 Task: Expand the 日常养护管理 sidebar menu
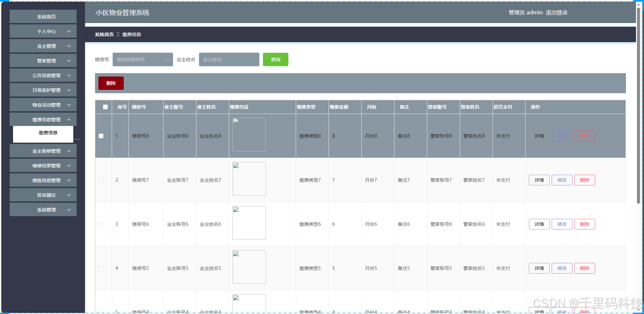[x=43, y=90]
